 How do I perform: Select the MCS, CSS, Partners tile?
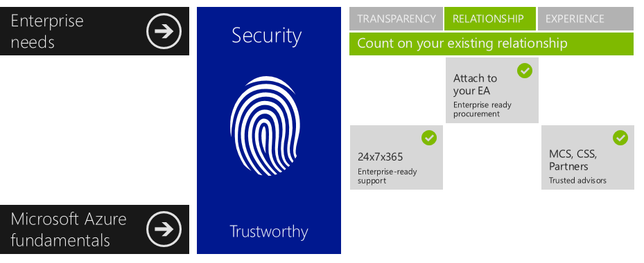588,158
